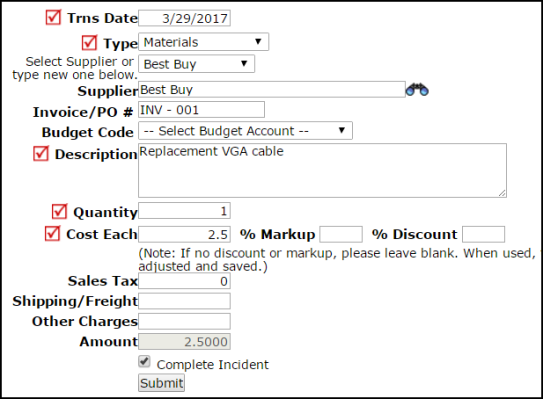This screenshot has height=399, width=543.
Task: Click the red checkmark beside Quantity
Action: pos(60,211)
